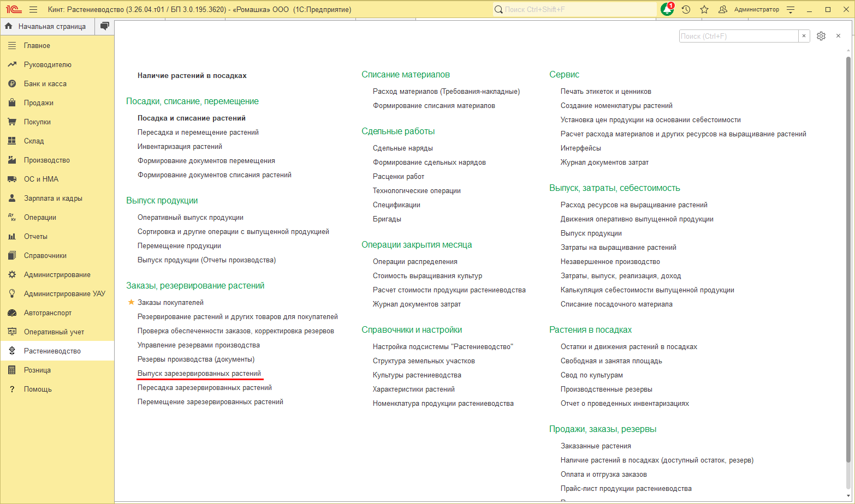Viewport: 855px width, 504px height.
Task: Open Технологические операции
Action: coord(417,191)
